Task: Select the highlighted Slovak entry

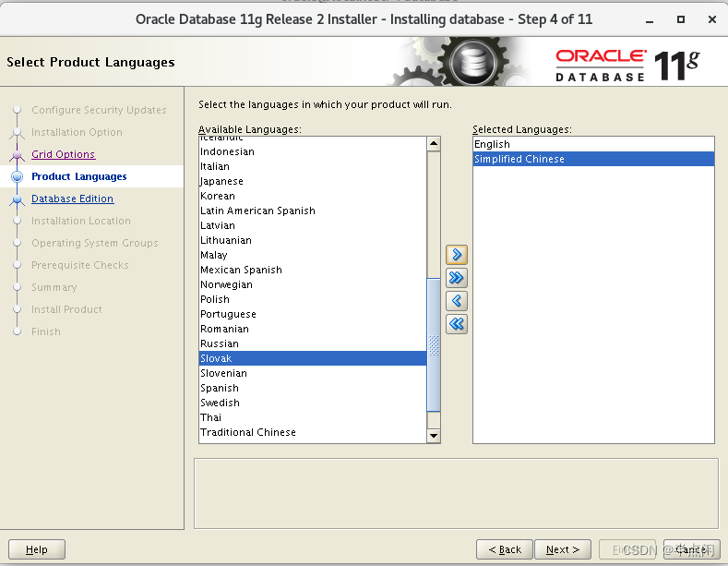Action: coord(313,358)
